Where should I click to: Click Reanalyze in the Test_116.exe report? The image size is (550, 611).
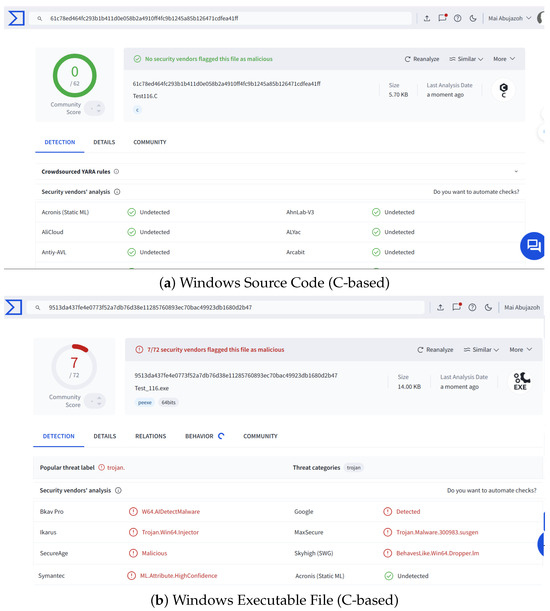435,350
